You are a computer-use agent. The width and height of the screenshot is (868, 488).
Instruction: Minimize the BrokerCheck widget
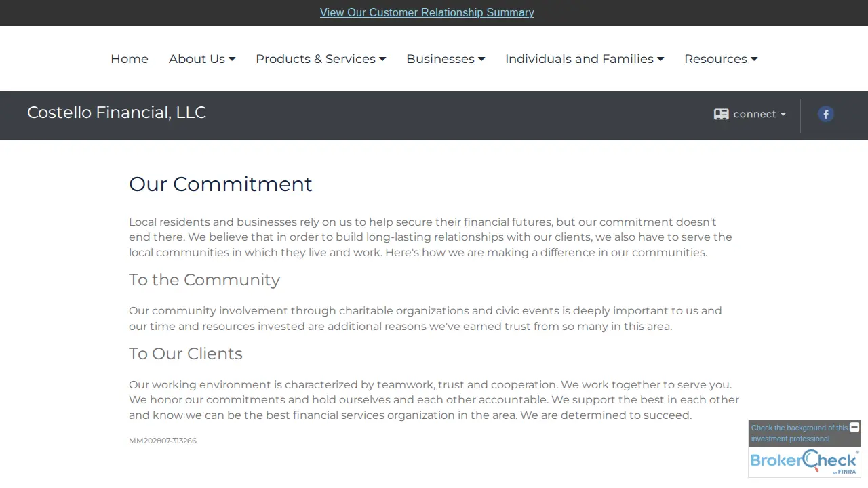pyautogui.click(x=854, y=427)
